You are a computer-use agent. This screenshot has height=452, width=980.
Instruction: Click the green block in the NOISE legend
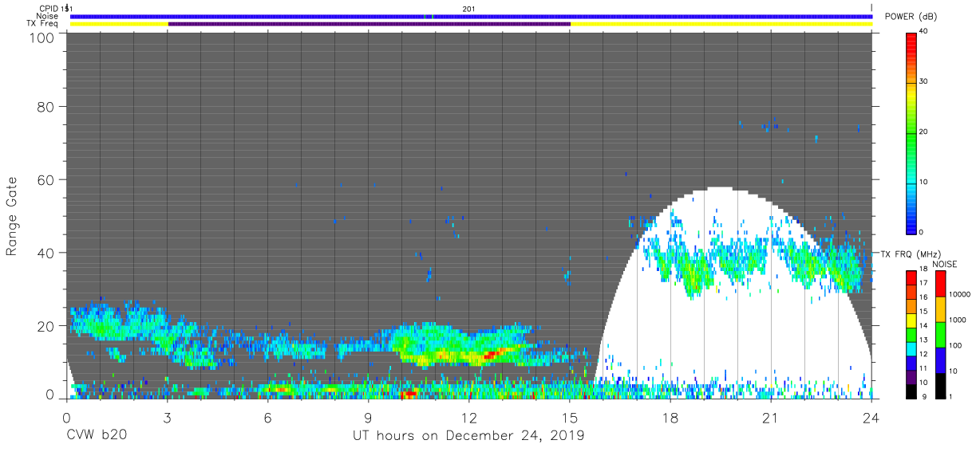tap(939, 334)
